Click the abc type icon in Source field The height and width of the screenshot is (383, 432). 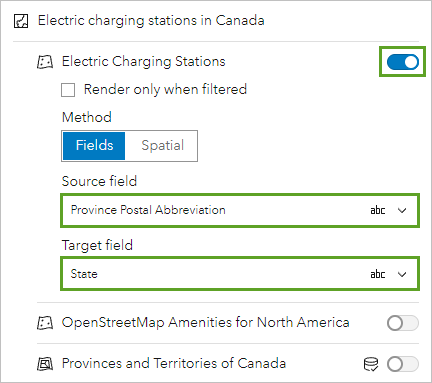coord(378,210)
